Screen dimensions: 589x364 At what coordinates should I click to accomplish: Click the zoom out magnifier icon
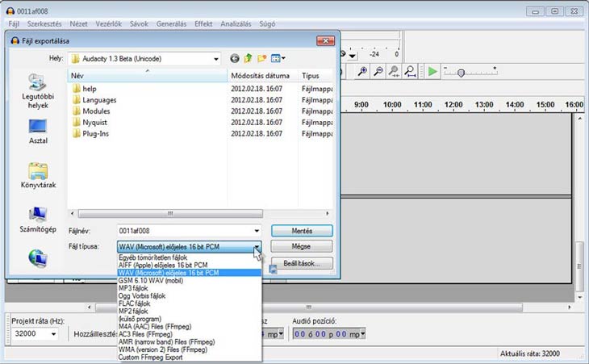point(378,72)
